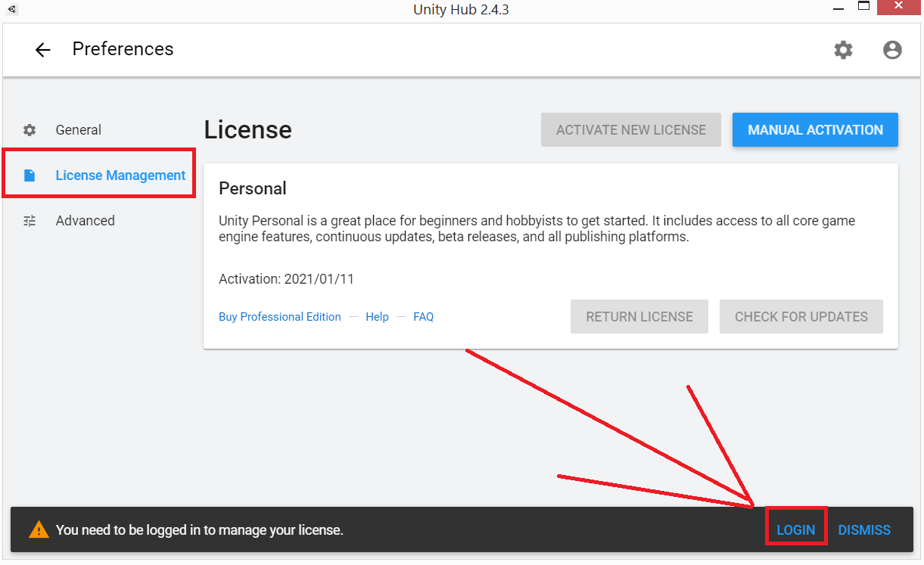Open settings via the gear icon

point(843,50)
